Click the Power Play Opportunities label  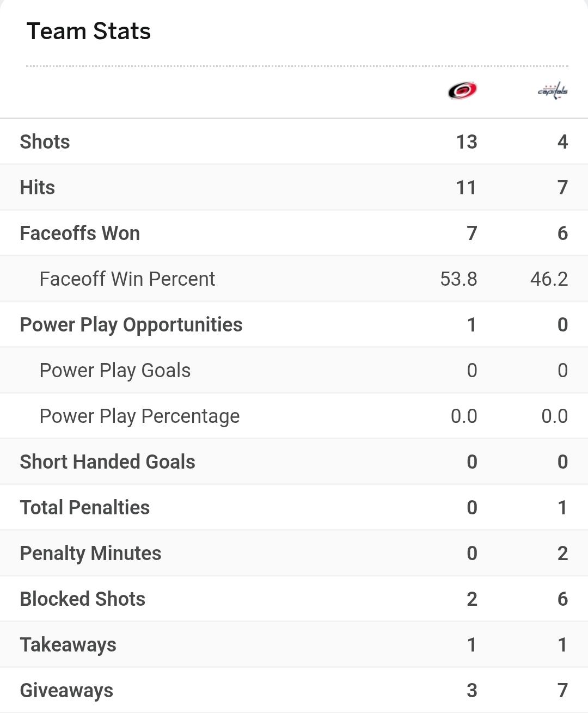pyautogui.click(x=131, y=325)
